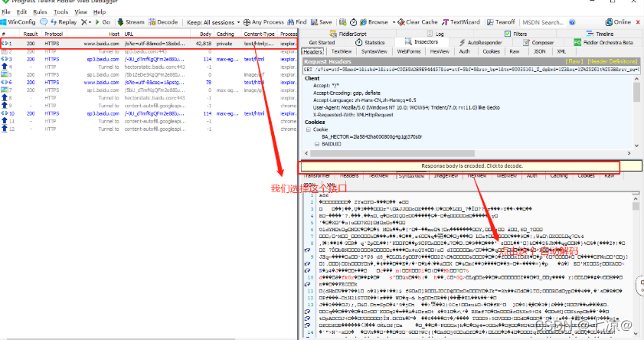Click the Find binoculars button
This screenshot has width=644, height=340.
(x=297, y=22)
